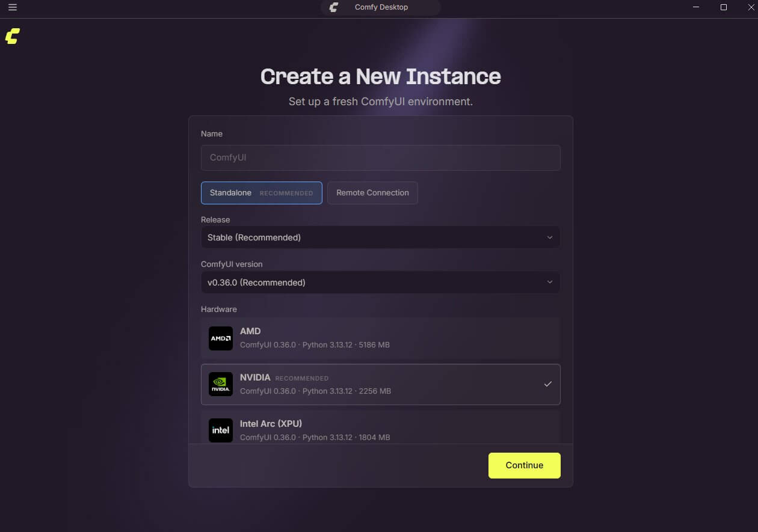
Task: Click the RECOMMENDED badge beside Standalone
Action: 286,194
